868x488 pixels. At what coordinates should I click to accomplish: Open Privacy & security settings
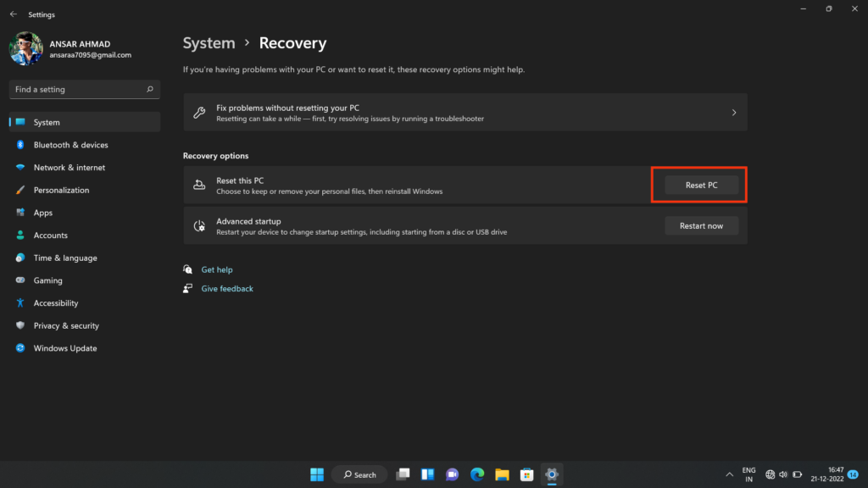(x=85, y=326)
